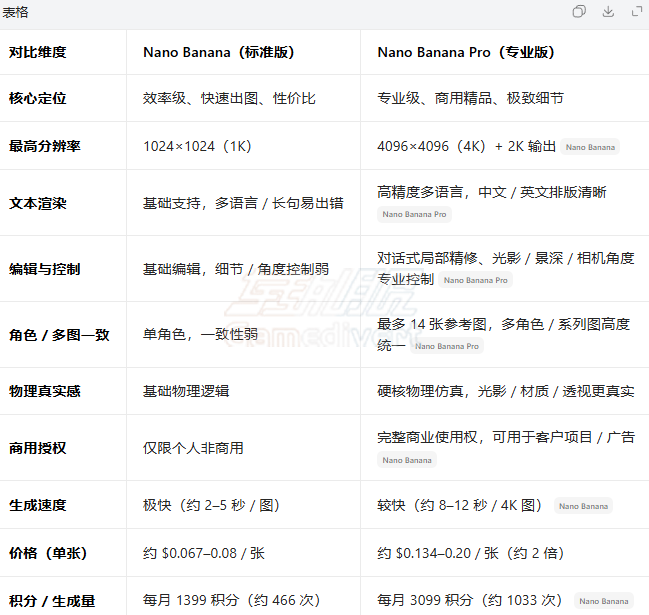Click the 编辑与控制 row label
The height and width of the screenshot is (615, 649).
point(45,269)
